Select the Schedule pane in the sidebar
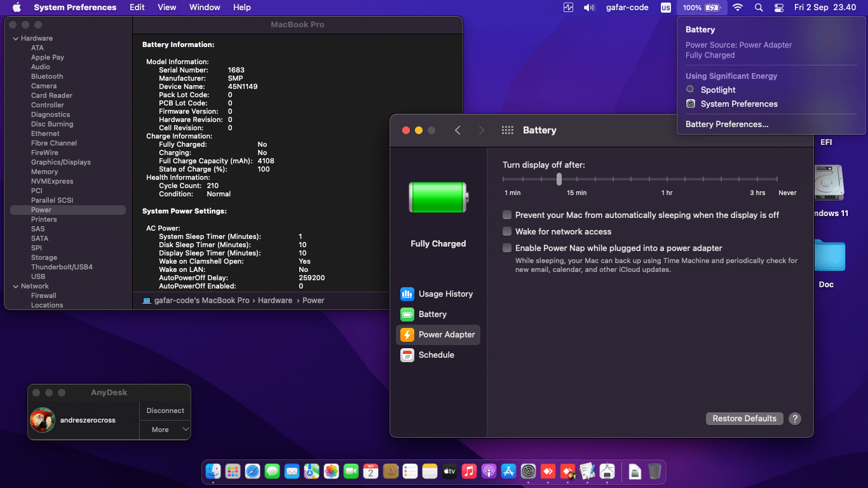The image size is (868, 488). click(x=438, y=355)
